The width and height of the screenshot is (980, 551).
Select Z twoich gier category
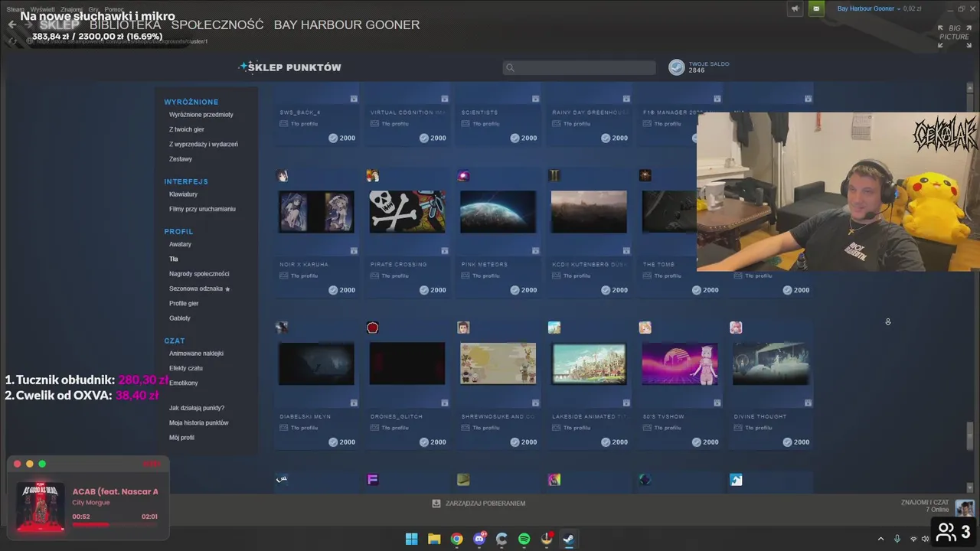pyautogui.click(x=187, y=129)
